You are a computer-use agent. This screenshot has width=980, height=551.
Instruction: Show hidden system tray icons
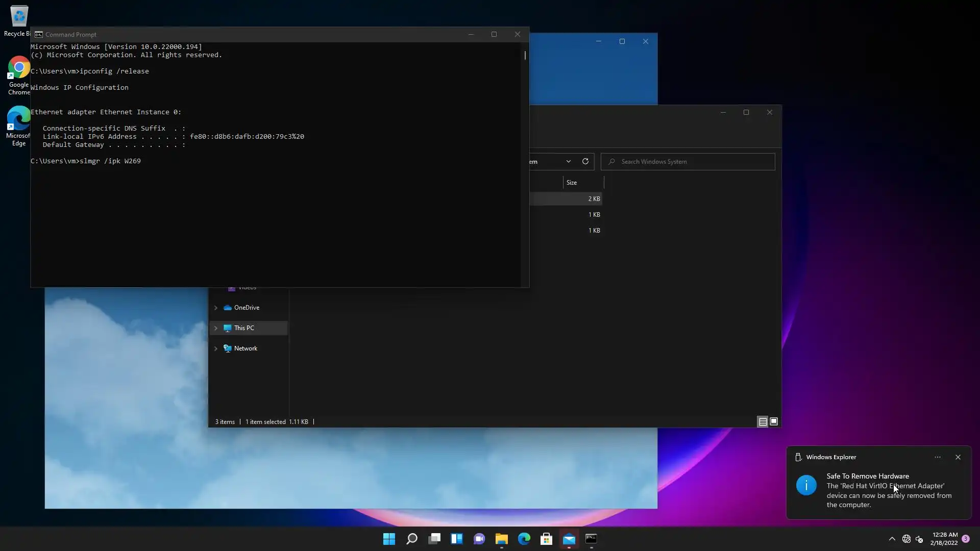coord(892,539)
